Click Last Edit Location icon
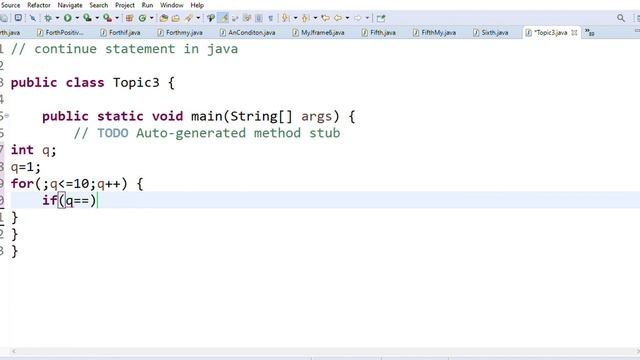The width and height of the screenshot is (640, 360). coord(325,18)
